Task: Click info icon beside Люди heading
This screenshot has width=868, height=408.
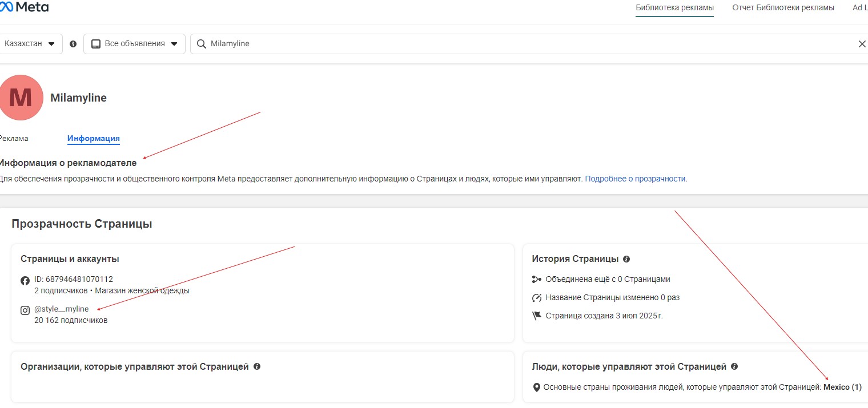Action: tap(734, 366)
